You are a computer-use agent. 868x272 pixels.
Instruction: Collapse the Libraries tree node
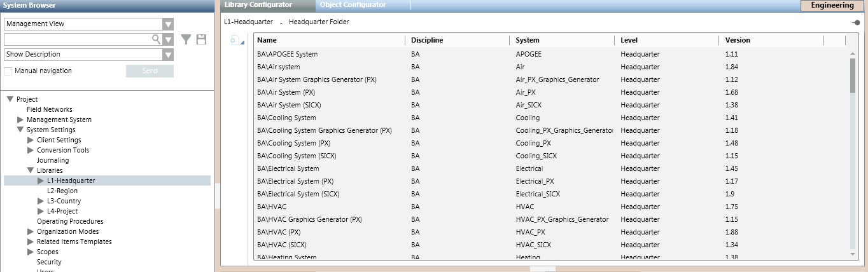point(31,170)
